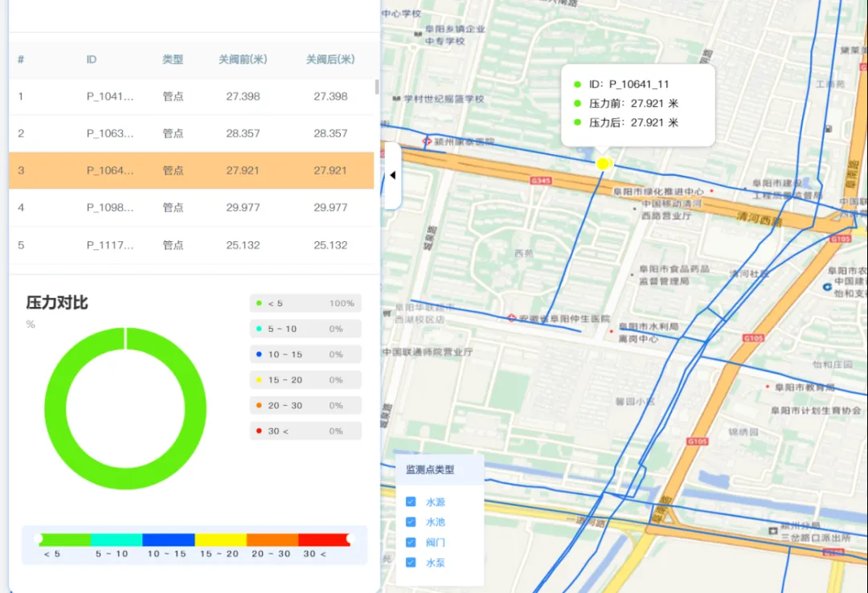Toggle the 水源 checkbox
Viewport: 868px width, 593px height.
click(411, 501)
